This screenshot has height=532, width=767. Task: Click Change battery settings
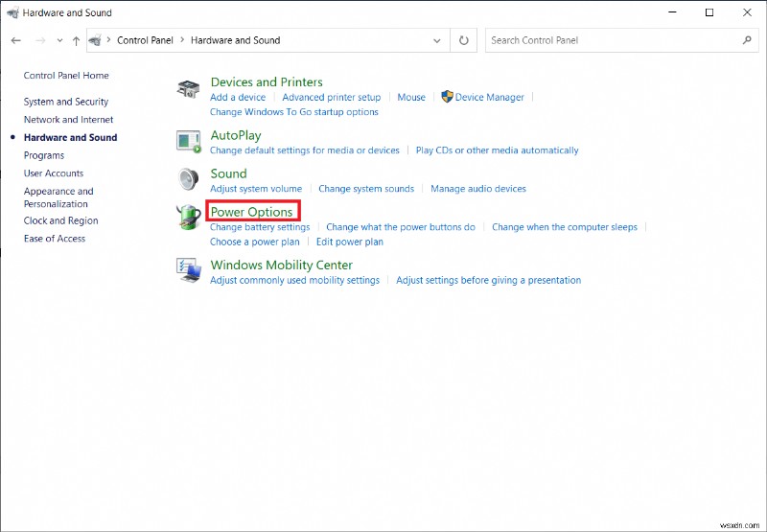[260, 227]
